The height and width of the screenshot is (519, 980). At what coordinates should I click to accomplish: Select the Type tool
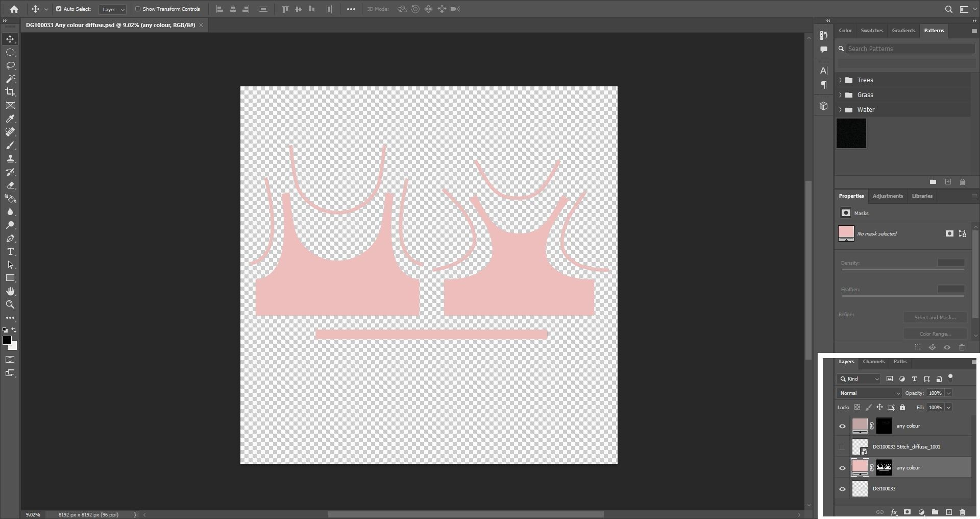[10, 251]
